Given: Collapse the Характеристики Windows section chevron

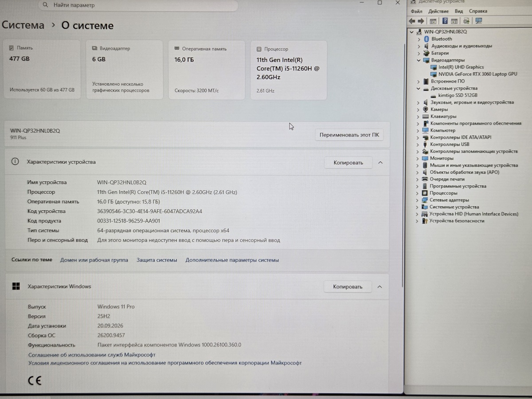Looking at the screenshot, I should [379, 287].
